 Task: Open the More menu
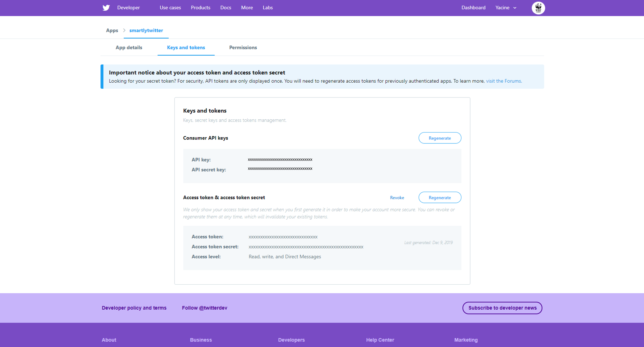pyautogui.click(x=247, y=8)
